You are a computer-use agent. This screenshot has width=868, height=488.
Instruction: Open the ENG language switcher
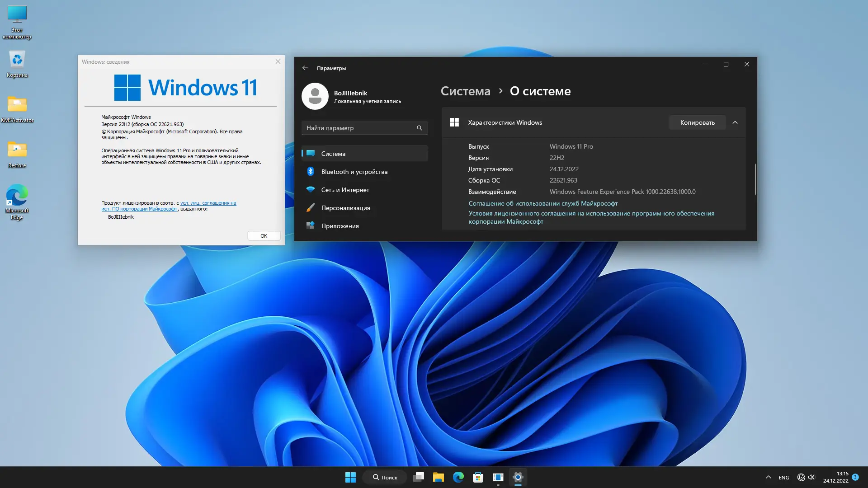[x=783, y=478]
